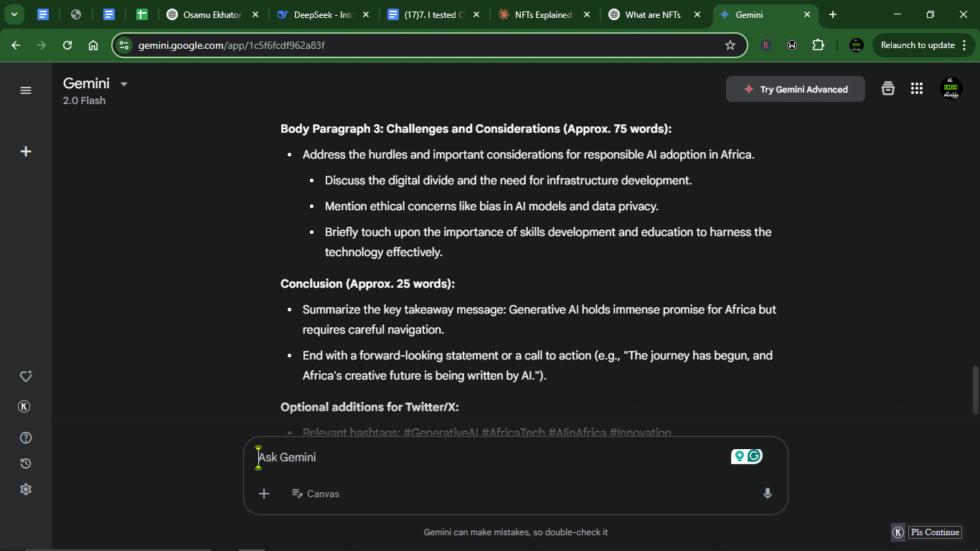Close the DeepSeek tab
980x551 pixels.
point(366,14)
